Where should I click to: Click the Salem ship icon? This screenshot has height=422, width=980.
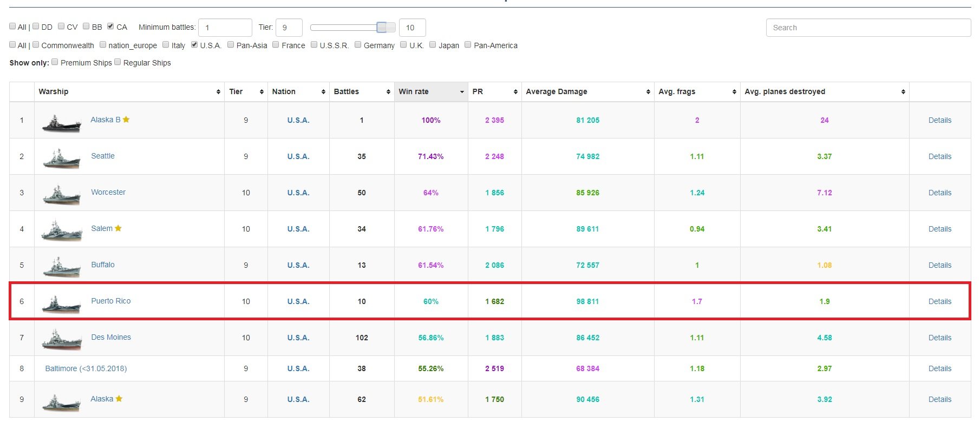click(x=61, y=232)
